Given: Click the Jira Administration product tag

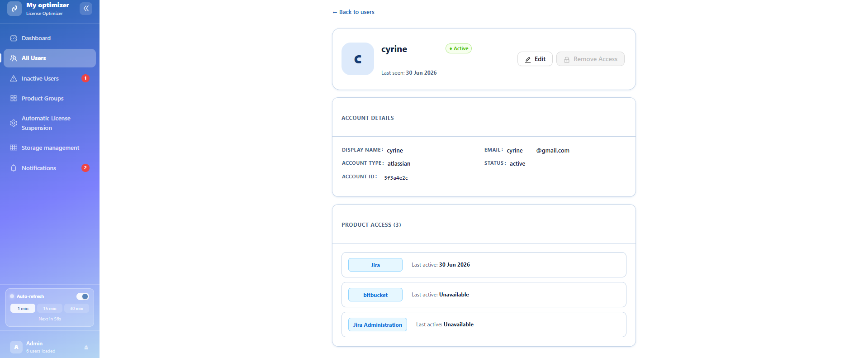Looking at the screenshot, I should click(378, 325).
